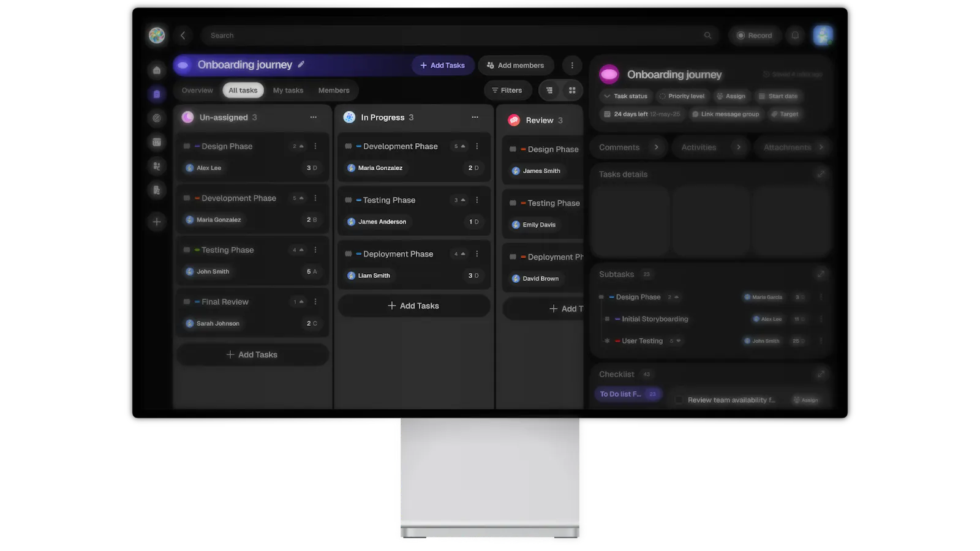Go back with the left arrow button

tap(183, 36)
